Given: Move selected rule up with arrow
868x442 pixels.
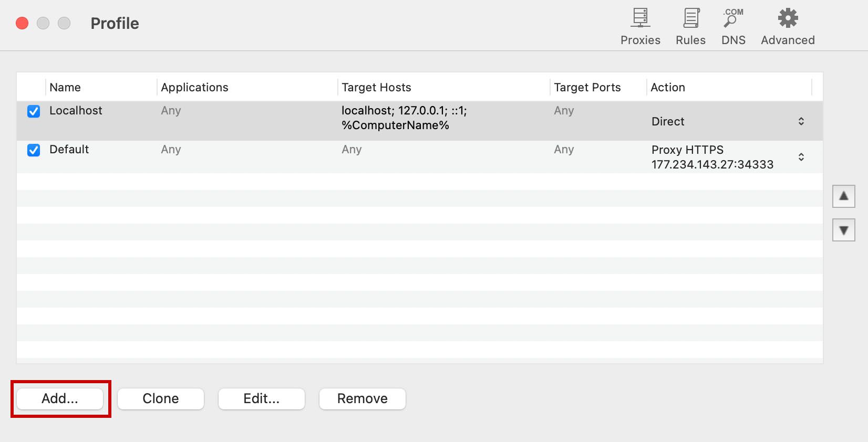Looking at the screenshot, I should 843,196.
